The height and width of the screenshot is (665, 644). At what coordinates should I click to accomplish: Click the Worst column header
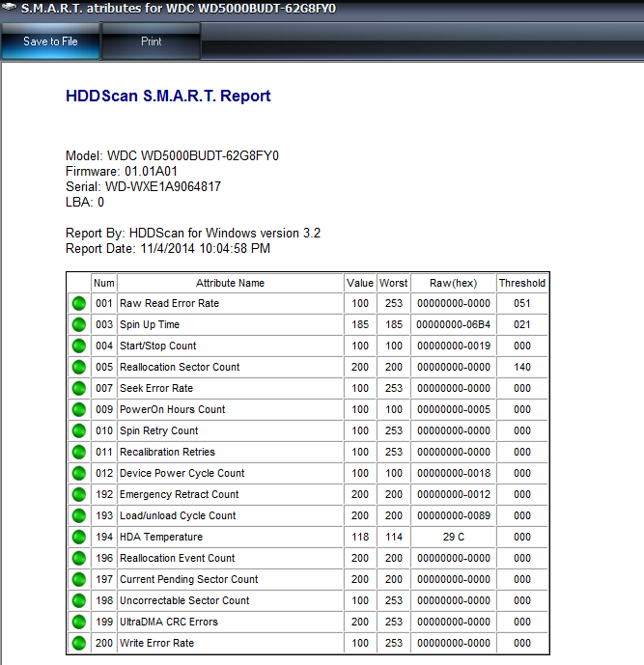(393, 283)
